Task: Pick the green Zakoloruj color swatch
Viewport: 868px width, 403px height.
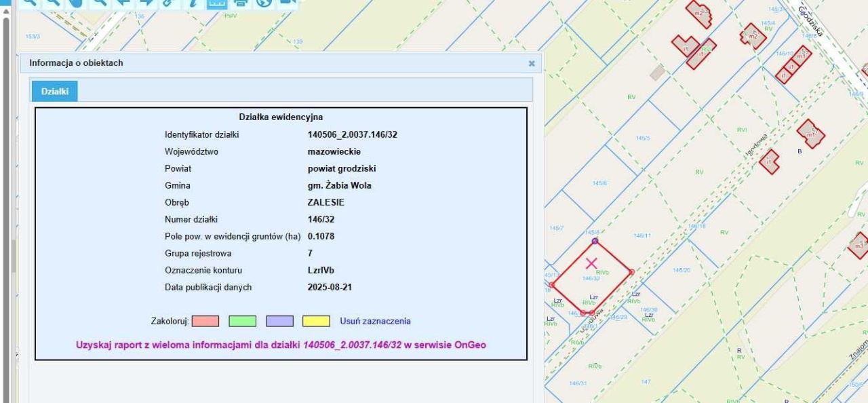Action: pyautogui.click(x=242, y=321)
